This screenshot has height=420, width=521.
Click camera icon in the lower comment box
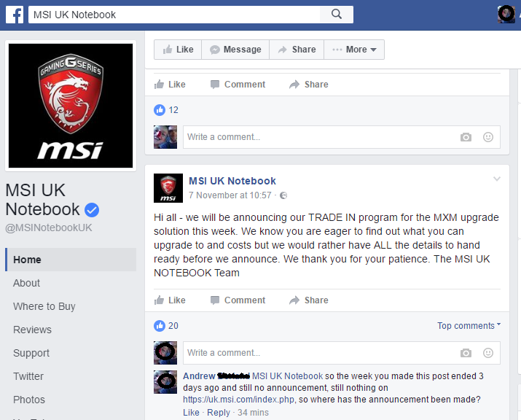tap(466, 353)
